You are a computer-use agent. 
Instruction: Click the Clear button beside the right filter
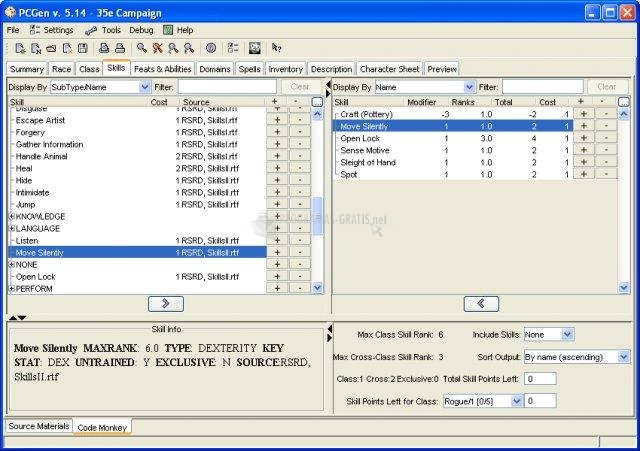pos(607,87)
